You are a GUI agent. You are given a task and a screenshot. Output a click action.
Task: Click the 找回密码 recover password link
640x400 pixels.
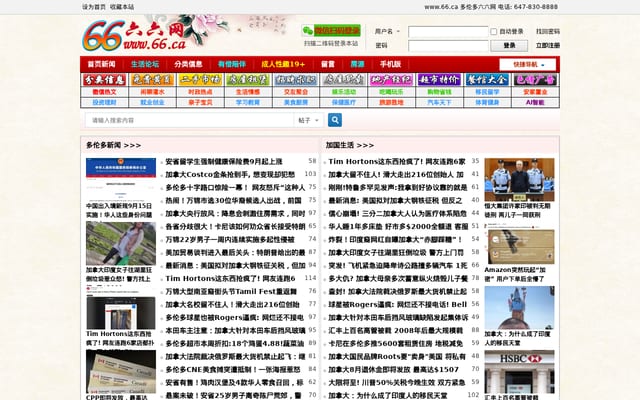[547, 31]
